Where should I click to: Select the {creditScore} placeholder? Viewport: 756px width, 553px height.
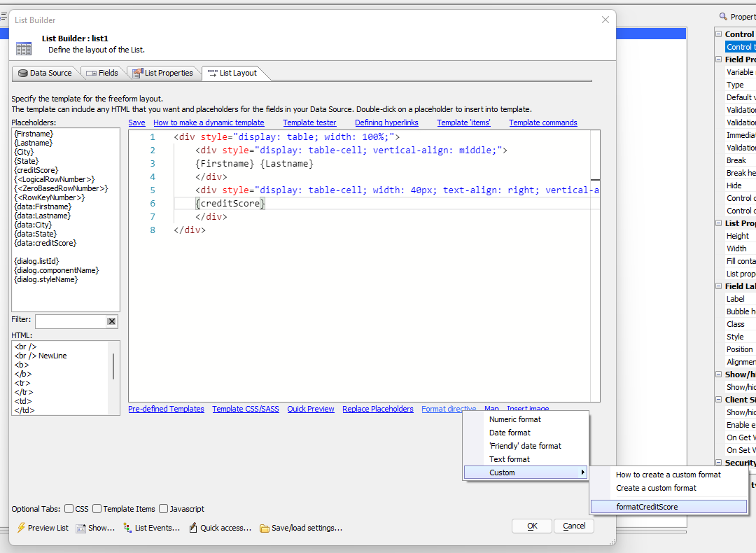coord(36,170)
